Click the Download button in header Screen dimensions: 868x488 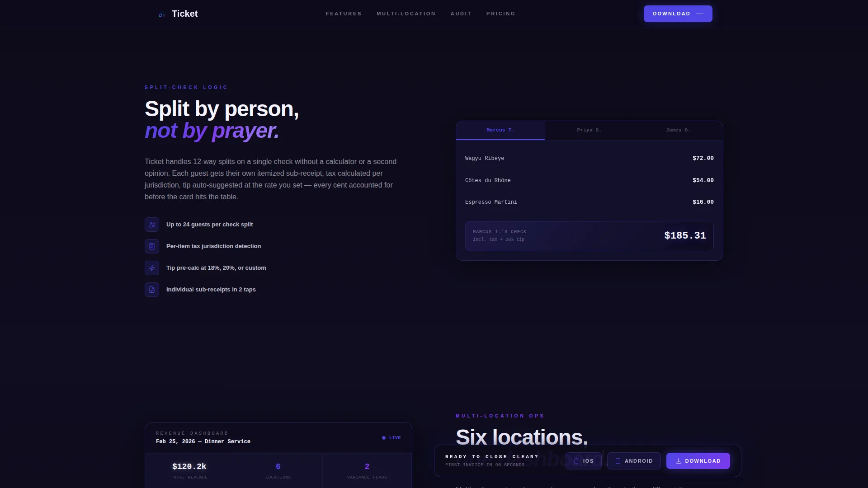(678, 14)
